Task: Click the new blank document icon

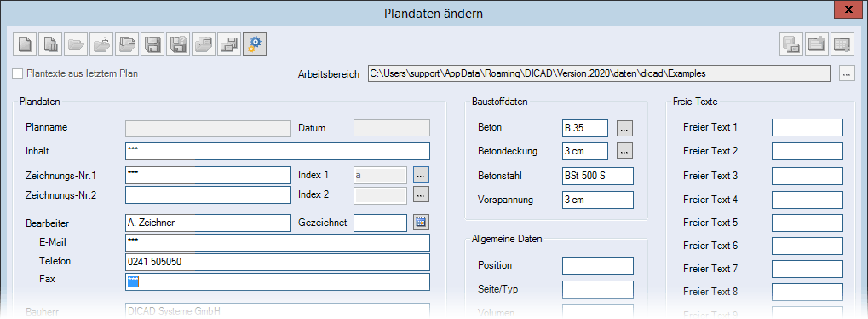Action: [x=26, y=44]
